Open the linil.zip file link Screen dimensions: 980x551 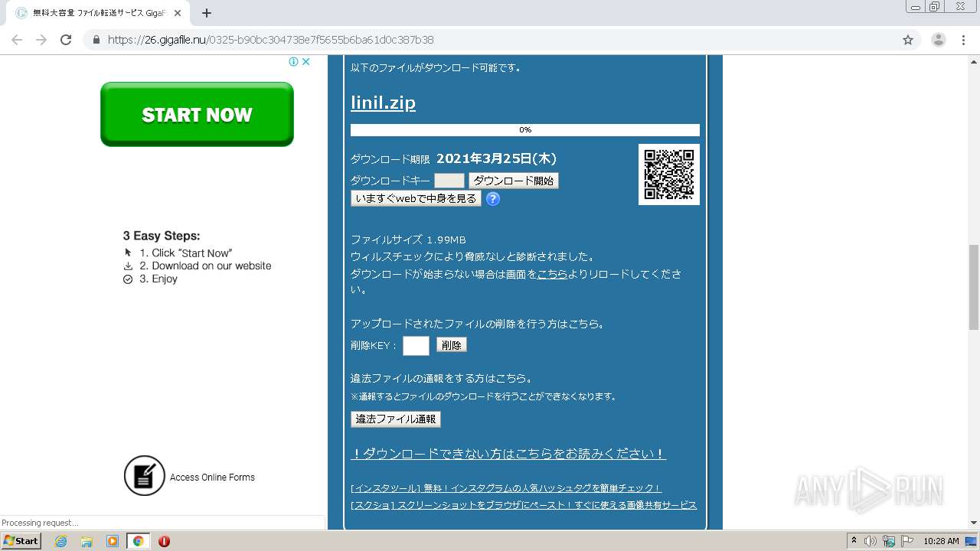pos(383,103)
